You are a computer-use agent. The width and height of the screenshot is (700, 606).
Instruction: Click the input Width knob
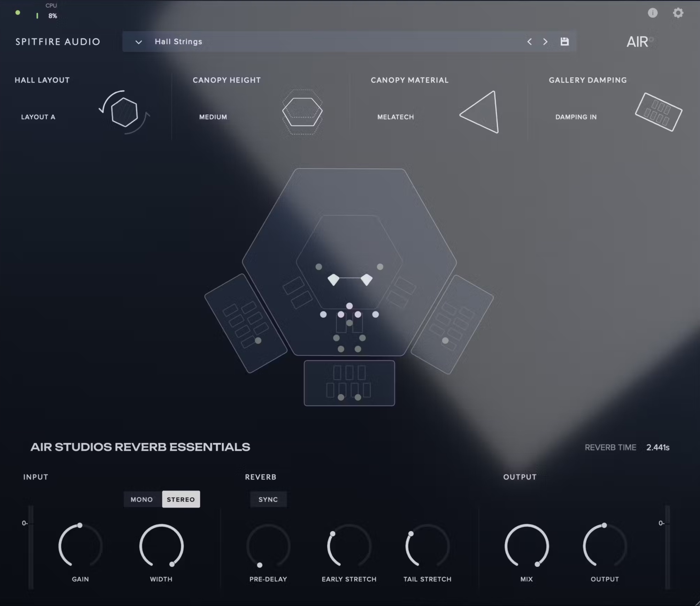(x=161, y=546)
